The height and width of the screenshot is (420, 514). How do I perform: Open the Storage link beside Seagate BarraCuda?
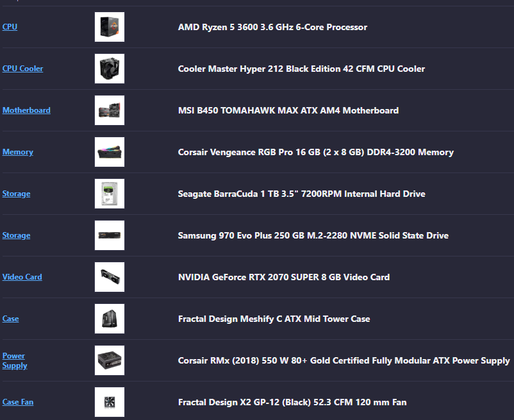17,194
